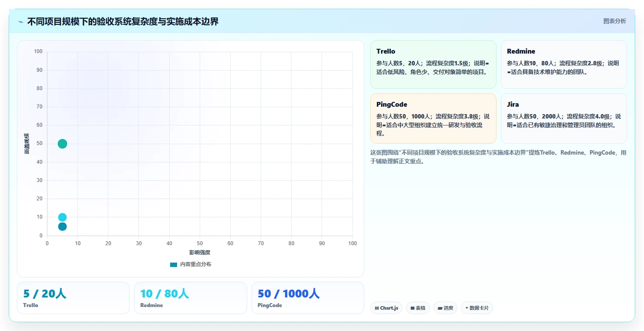Click the light cyan bubble at y=10

click(62, 217)
